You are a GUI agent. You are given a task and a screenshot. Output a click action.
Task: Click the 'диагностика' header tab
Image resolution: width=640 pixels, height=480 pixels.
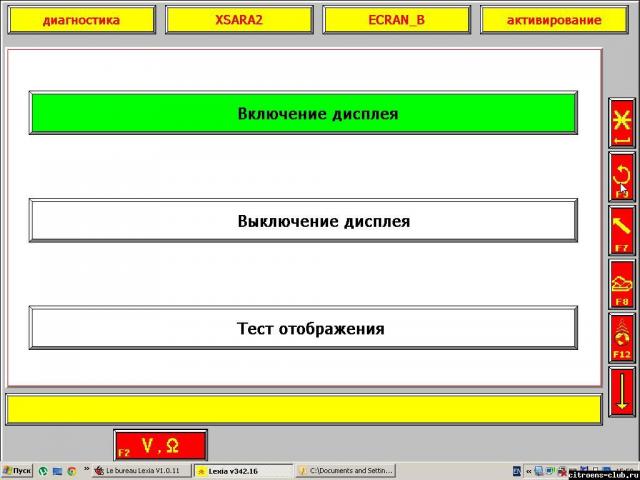click(x=82, y=20)
